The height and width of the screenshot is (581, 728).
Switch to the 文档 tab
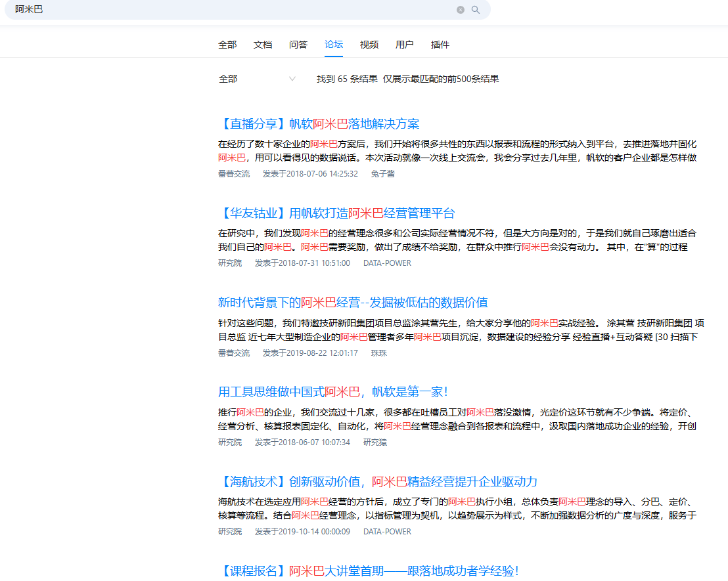pos(263,45)
